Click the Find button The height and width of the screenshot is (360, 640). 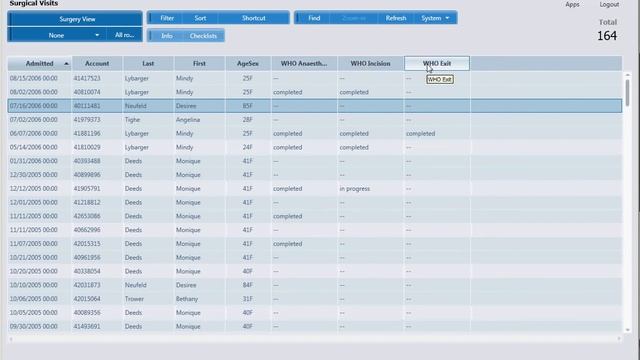pos(314,18)
